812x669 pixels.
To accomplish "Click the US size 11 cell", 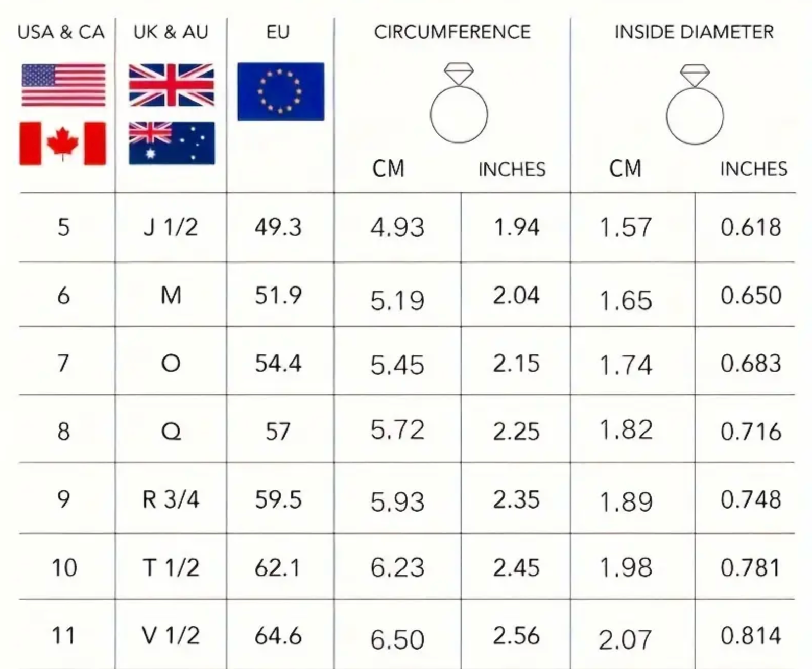I will click(63, 636).
